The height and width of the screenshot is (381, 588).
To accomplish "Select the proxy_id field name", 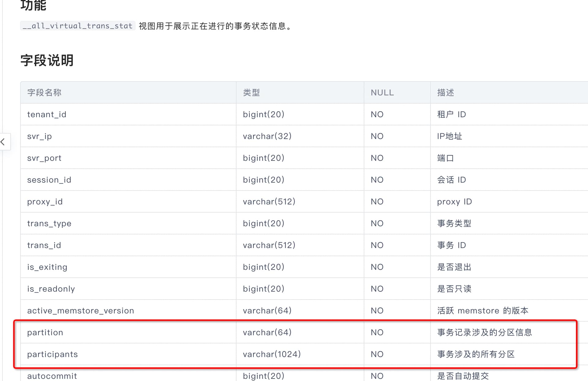I will pos(45,202).
